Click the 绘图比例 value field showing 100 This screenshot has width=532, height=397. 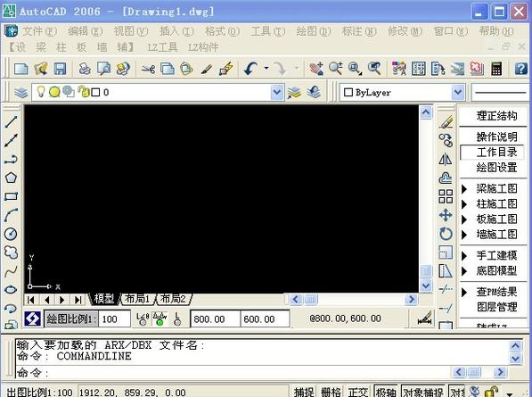click(114, 319)
